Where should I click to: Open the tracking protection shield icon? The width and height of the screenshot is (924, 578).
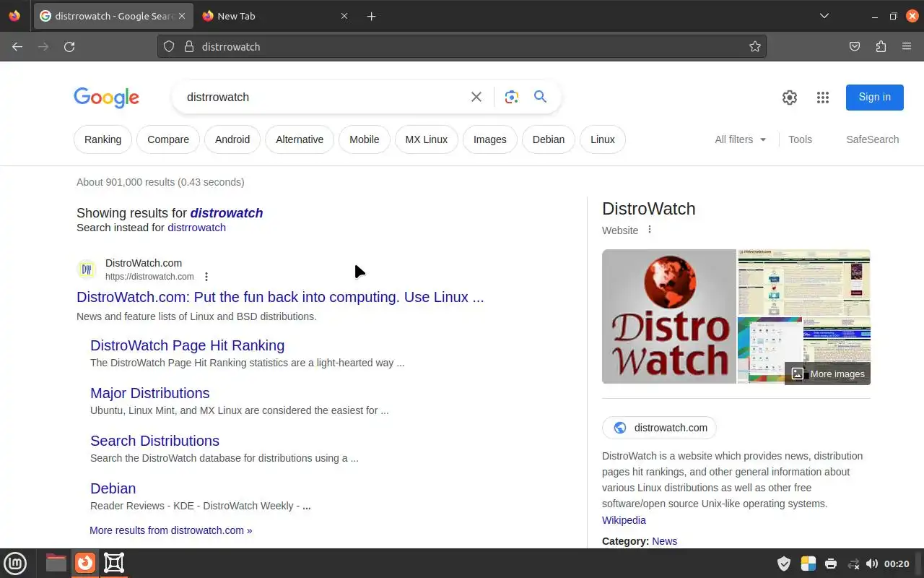coord(169,46)
